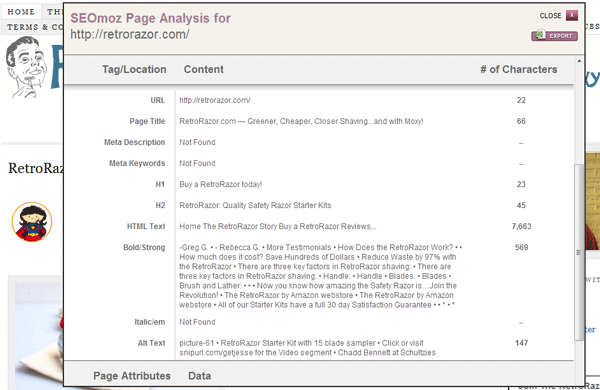Select the Tag/Location column header
600x390 pixels.
[x=134, y=69]
